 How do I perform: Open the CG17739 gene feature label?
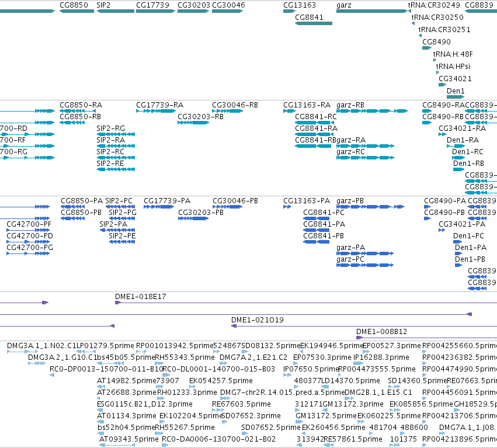153,5
